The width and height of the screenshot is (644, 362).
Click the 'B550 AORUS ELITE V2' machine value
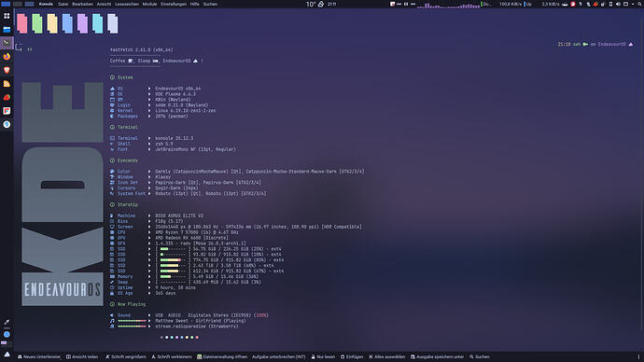(179, 216)
